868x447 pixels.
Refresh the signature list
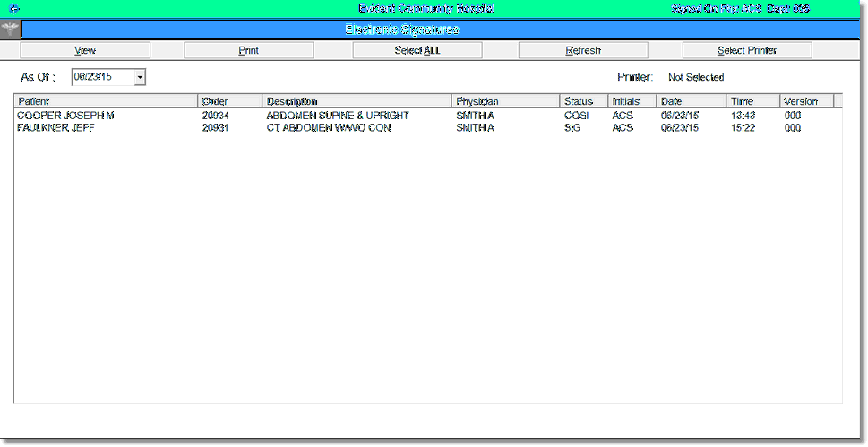tap(583, 50)
